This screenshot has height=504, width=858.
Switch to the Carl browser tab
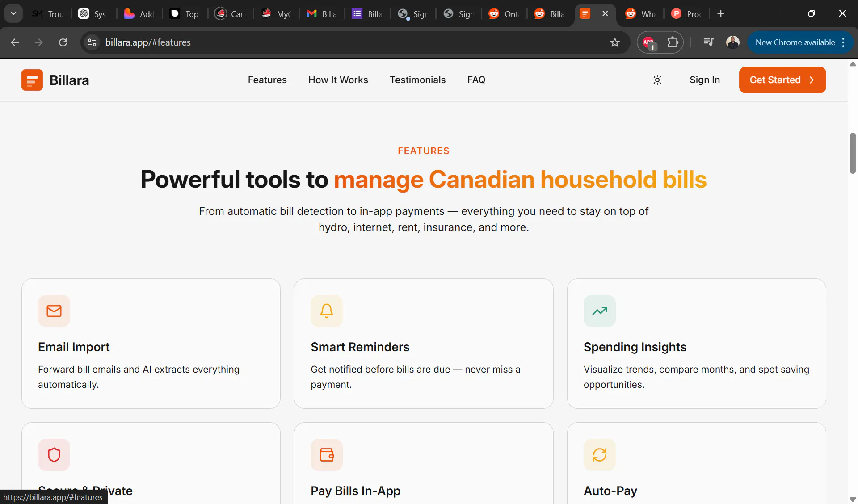coord(231,14)
